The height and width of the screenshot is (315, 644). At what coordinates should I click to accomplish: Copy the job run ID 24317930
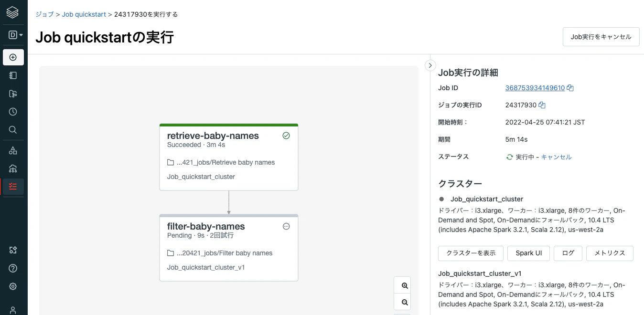(542, 105)
